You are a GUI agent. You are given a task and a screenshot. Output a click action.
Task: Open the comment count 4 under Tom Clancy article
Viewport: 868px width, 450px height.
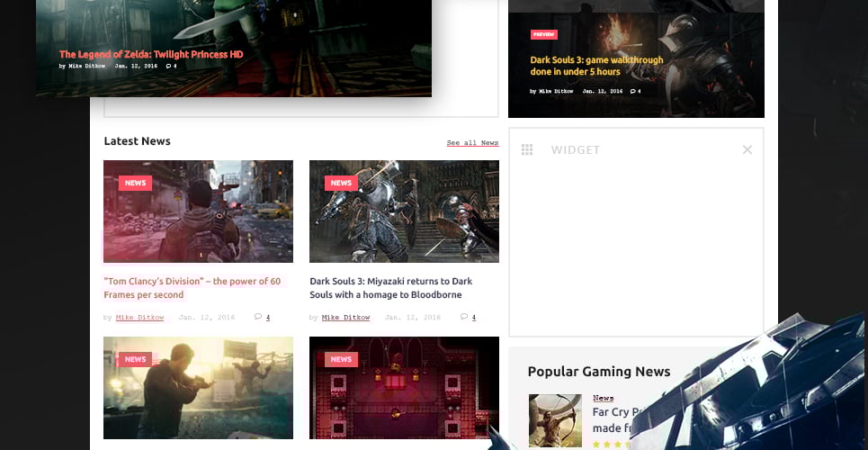pyautogui.click(x=268, y=318)
